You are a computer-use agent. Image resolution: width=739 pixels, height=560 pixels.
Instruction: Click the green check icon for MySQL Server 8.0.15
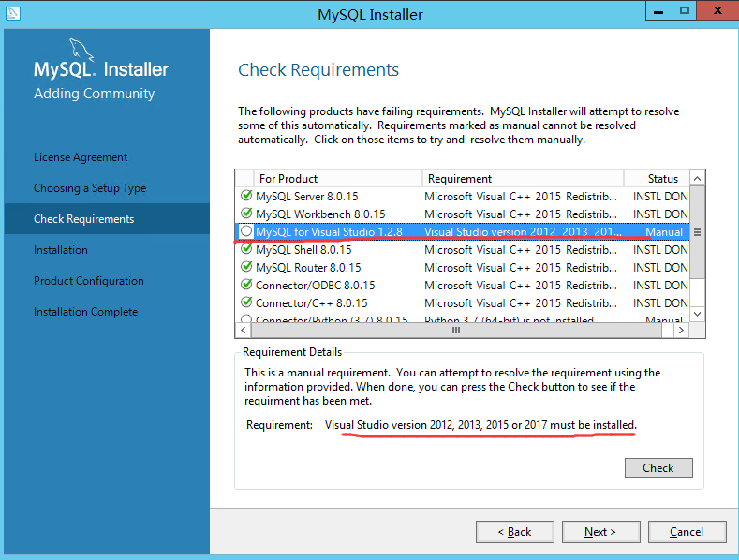pyautogui.click(x=246, y=195)
